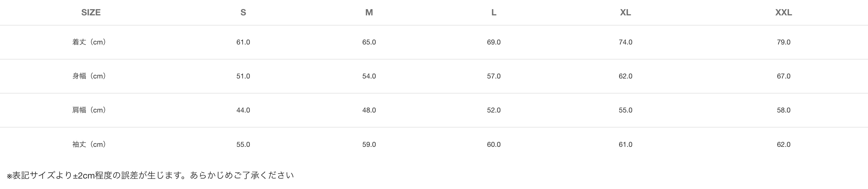Image resolution: width=868 pixels, height=189 pixels.
Task: Click the 袖丈（cm） row label
Action: coord(89,145)
